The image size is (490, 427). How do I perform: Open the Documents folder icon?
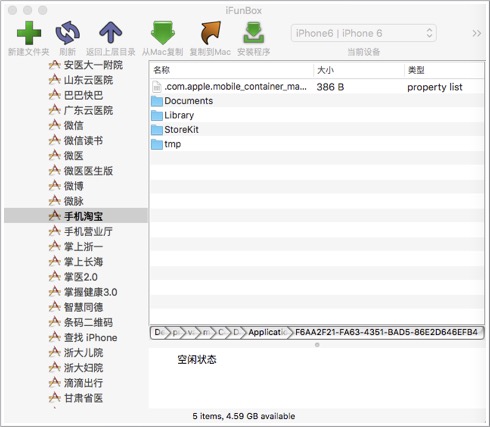pyautogui.click(x=157, y=101)
